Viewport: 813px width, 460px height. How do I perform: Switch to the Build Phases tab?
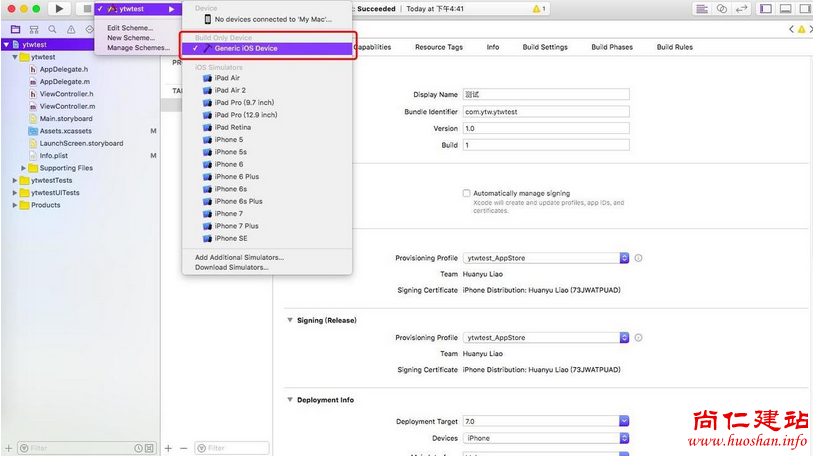611,47
